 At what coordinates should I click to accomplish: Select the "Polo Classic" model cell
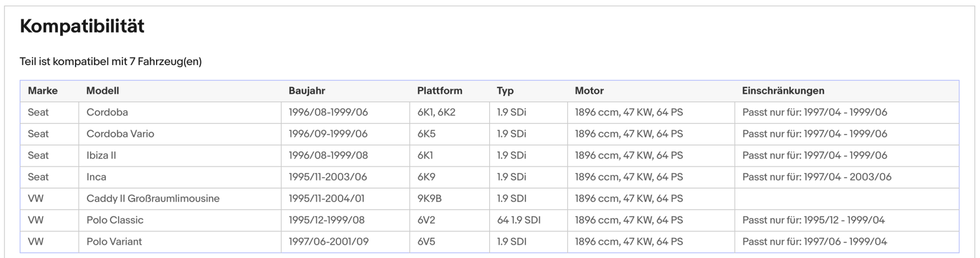115,220
